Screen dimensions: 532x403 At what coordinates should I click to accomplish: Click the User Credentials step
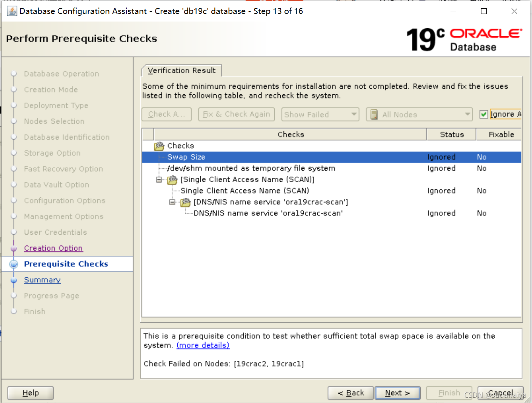pos(55,232)
